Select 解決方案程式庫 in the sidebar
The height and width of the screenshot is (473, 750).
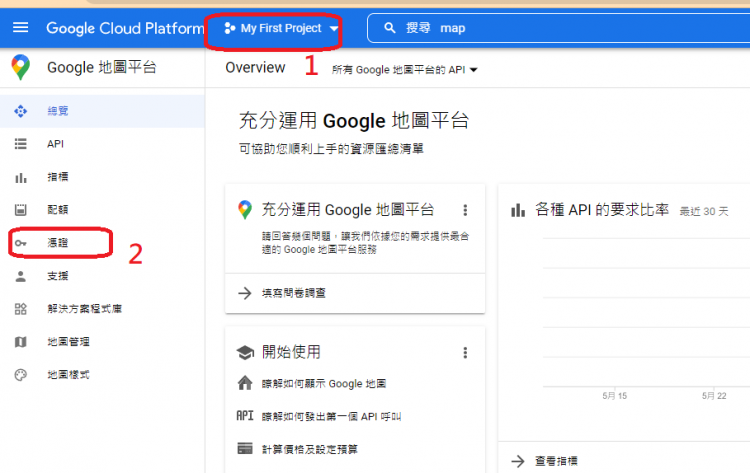click(84, 309)
